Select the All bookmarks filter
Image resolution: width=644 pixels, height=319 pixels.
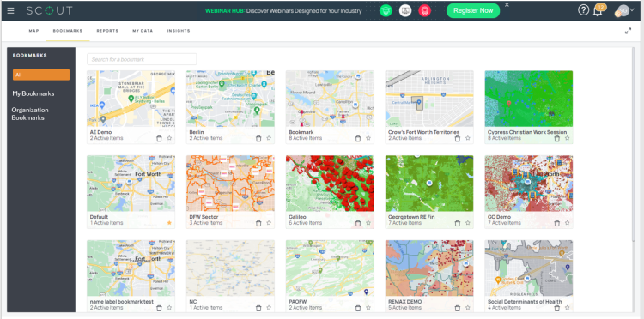pyautogui.click(x=41, y=75)
